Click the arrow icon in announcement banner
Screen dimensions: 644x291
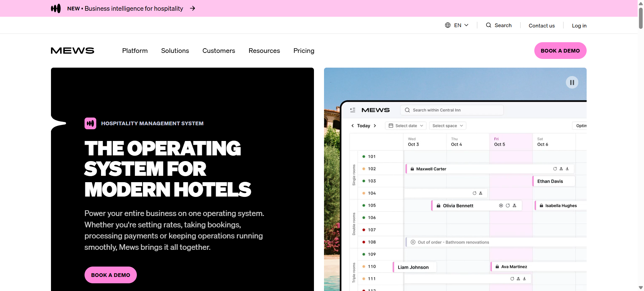[193, 8]
